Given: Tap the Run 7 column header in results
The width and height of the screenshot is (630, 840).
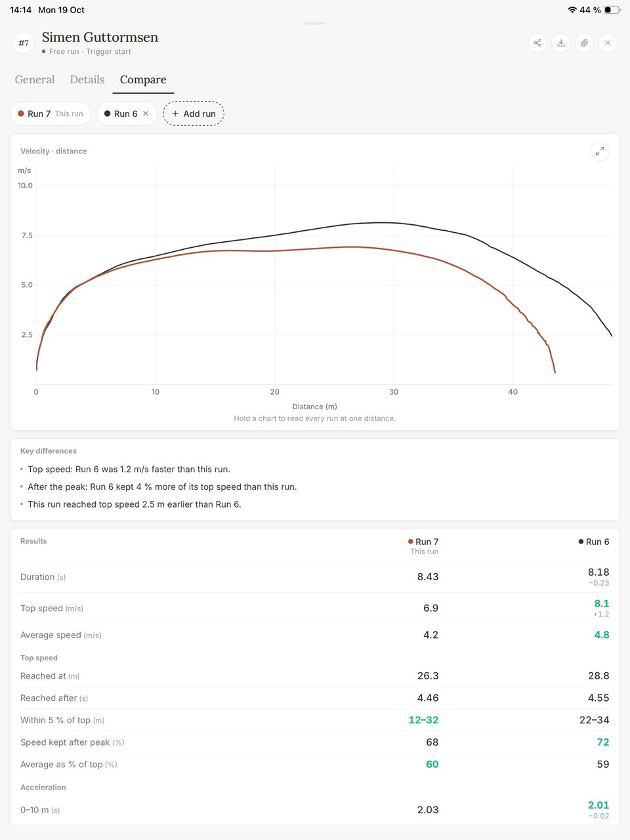Looking at the screenshot, I should point(423,546).
